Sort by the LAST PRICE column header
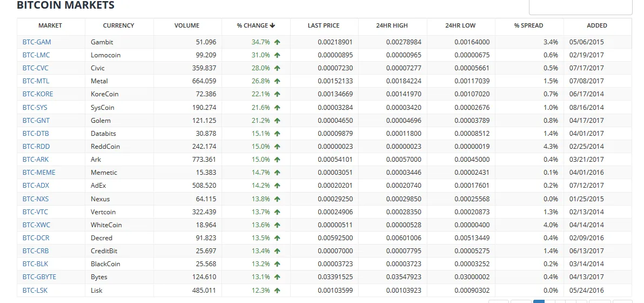 point(324,25)
